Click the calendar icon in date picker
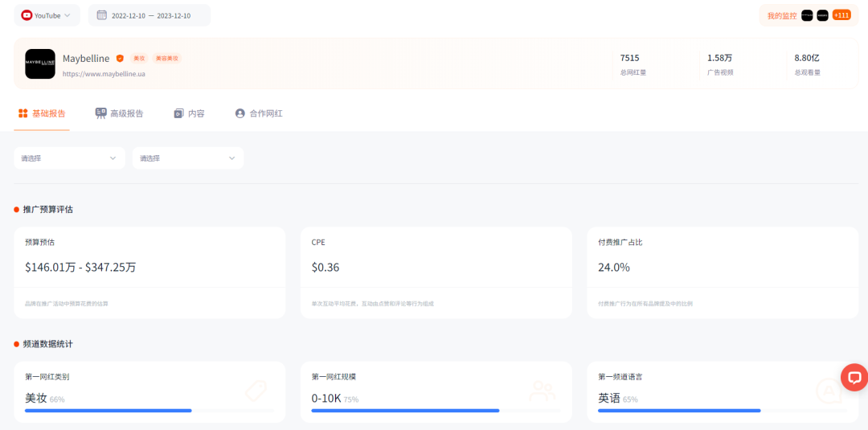Screen dimensions: 868x430 coord(102,15)
